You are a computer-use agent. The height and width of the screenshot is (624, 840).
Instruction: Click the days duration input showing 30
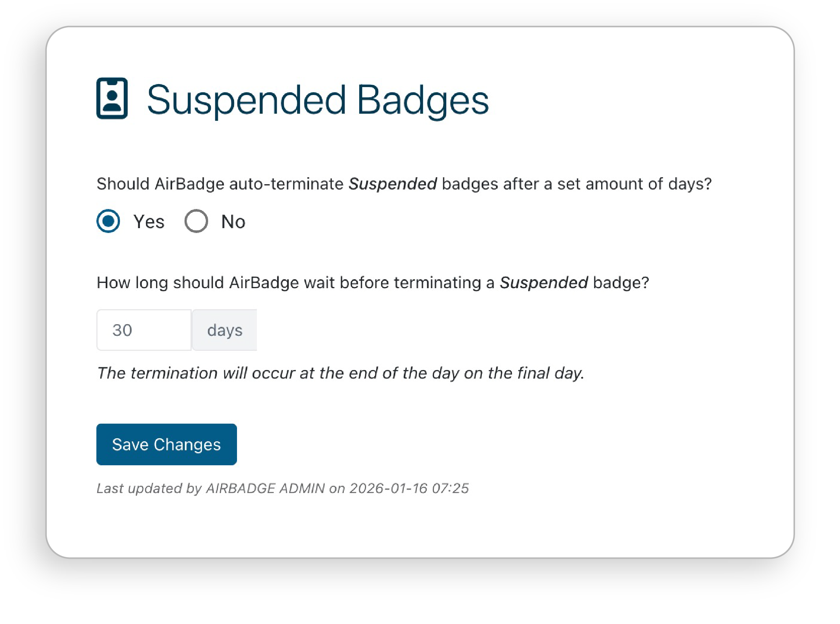click(144, 330)
